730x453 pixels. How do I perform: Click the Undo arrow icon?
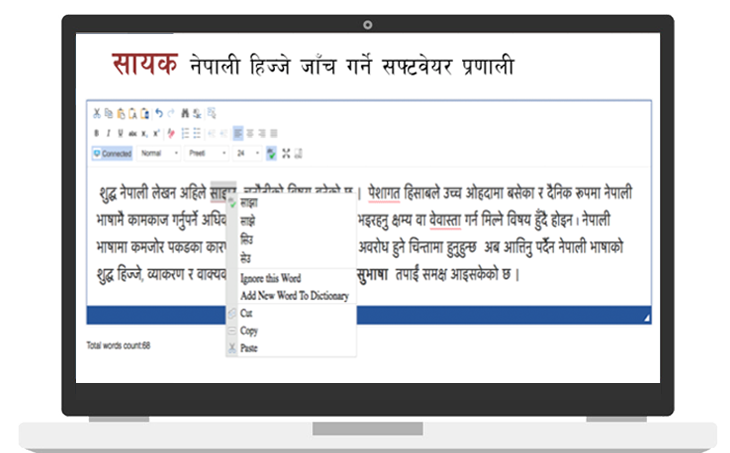coord(157,113)
